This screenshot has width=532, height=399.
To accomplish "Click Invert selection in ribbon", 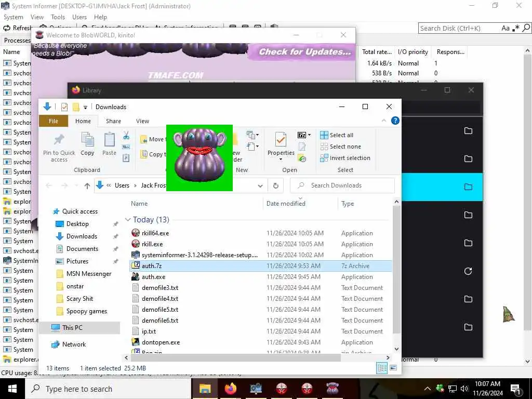I will point(345,158).
